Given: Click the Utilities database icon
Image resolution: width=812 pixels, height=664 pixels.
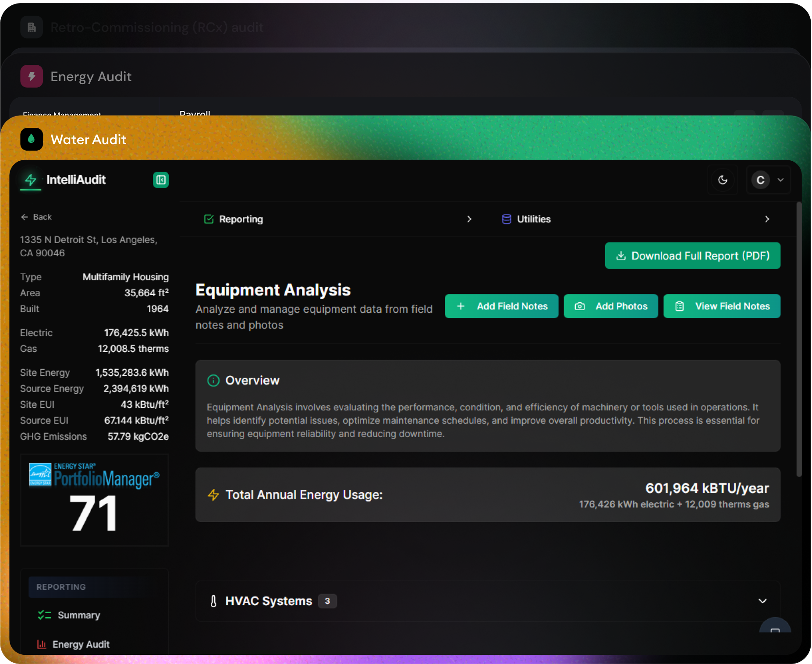Looking at the screenshot, I should point(506,219).
